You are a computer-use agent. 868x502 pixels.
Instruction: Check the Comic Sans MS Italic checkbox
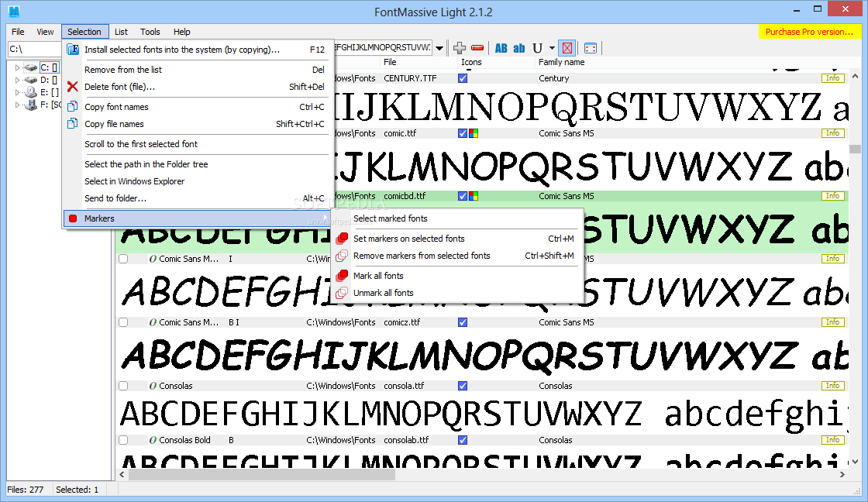[123, 259]
